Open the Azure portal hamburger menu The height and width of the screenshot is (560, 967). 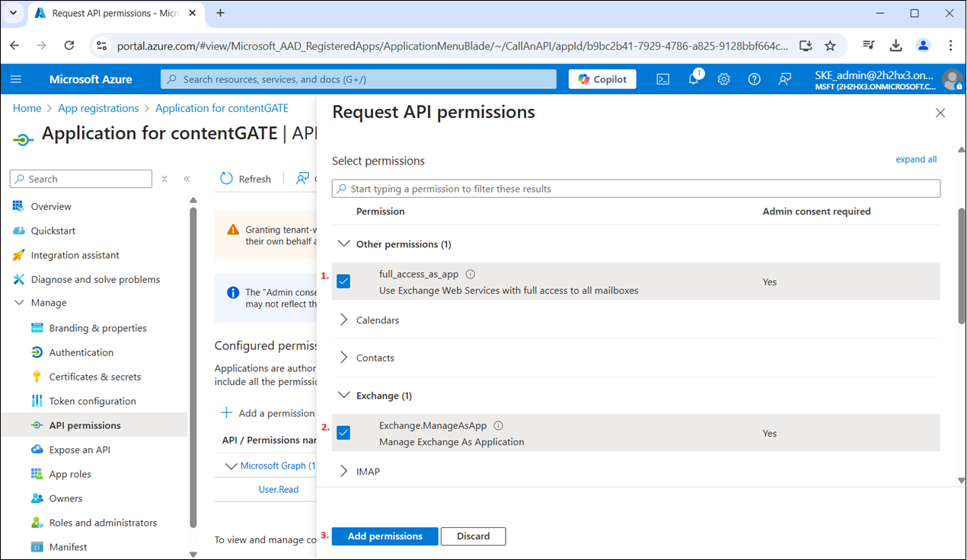(x=17, y=79)
